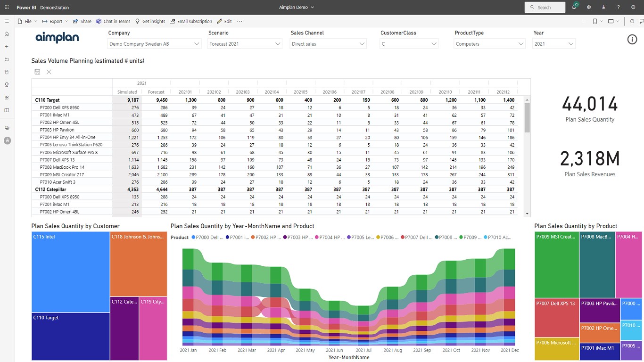Click the info circle icon
Image resolution: width=644 pixels, height=362 pixels.
632,40
